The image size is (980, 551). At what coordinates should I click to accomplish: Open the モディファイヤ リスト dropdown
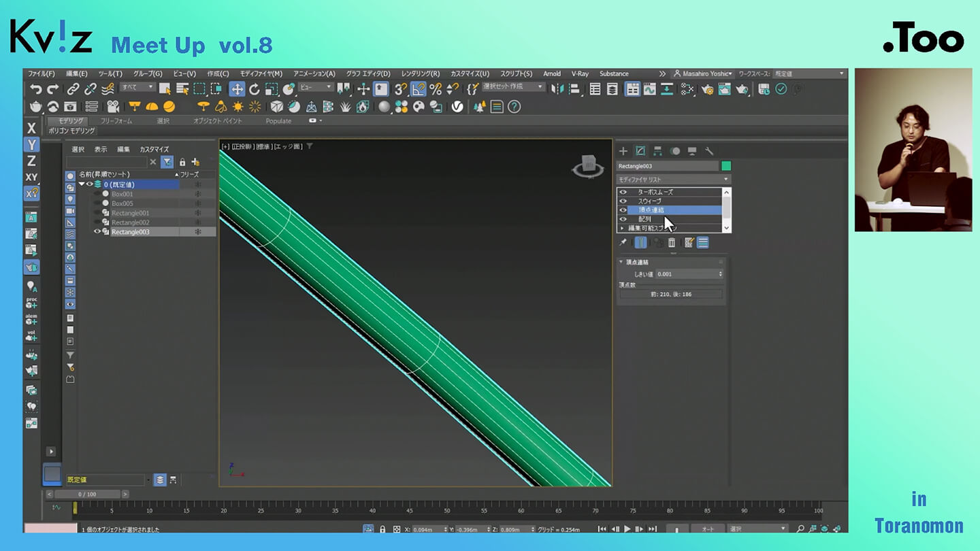[x=673, y=180]
